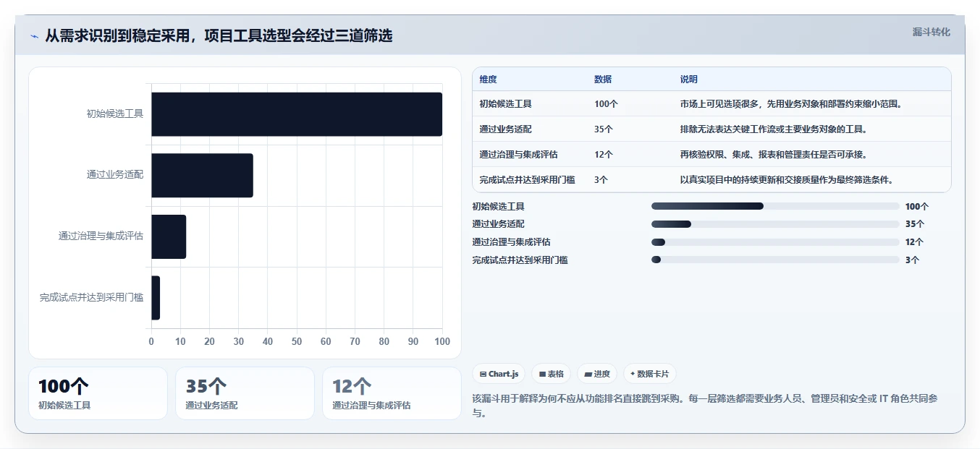
Task: Click the 完成试点并达到采用门槛 chart axis label
Action: [x=91, y=297]
